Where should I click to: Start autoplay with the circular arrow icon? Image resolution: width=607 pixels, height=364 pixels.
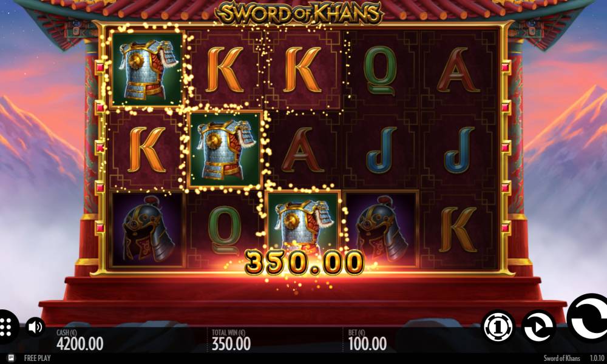[x=538, y=326]
